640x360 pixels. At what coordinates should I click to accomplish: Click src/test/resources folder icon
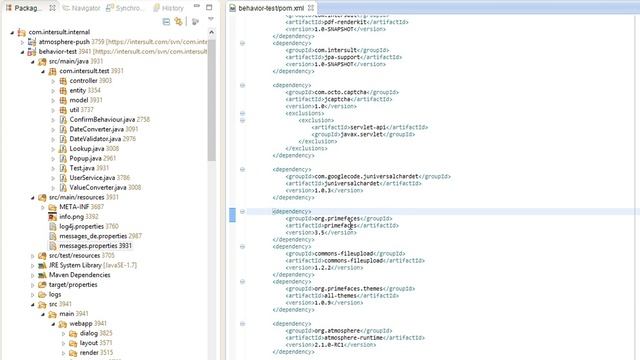[42, 256]
